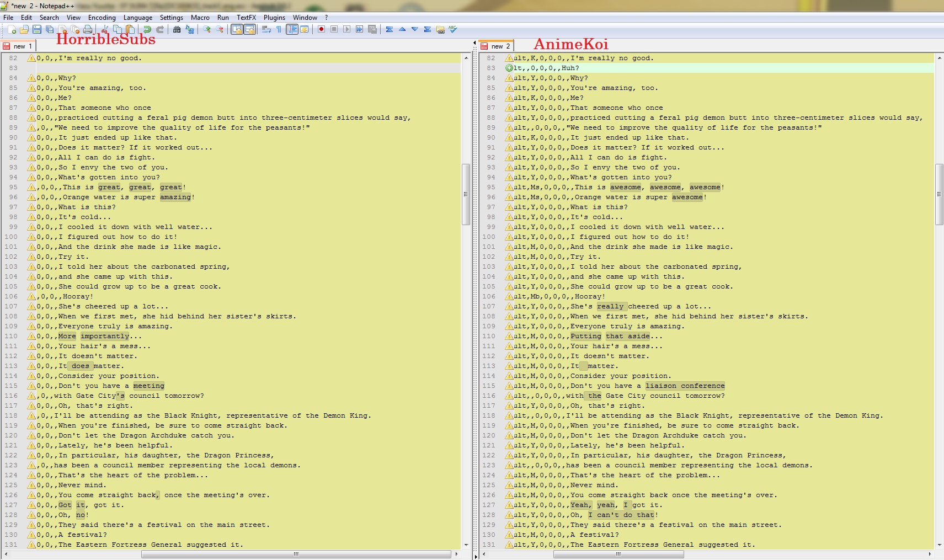The width and height of the screenshot is (944, 560).
Task: Click the blank line 83 in left pane
Action: (248, 68)
